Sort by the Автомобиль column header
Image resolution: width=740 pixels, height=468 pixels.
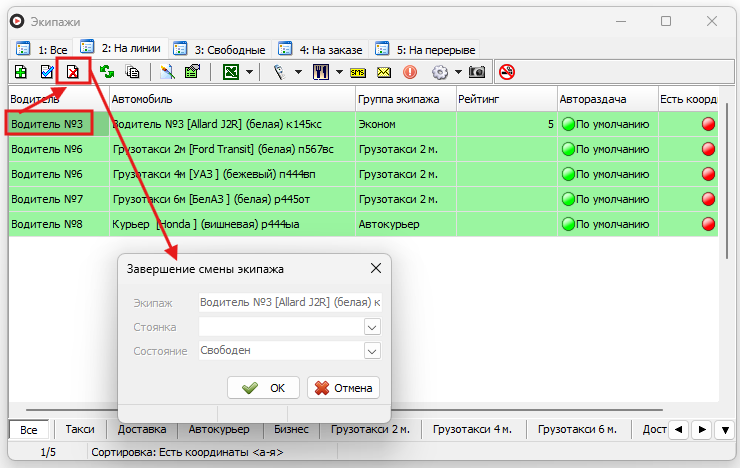tap(233, 100)
